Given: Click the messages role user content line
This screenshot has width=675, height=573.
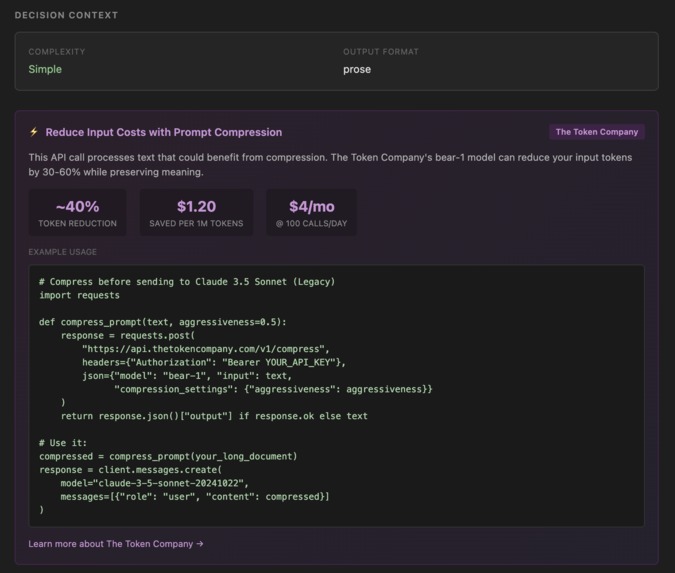Looking at the screenshot, I should coord(195,497).
